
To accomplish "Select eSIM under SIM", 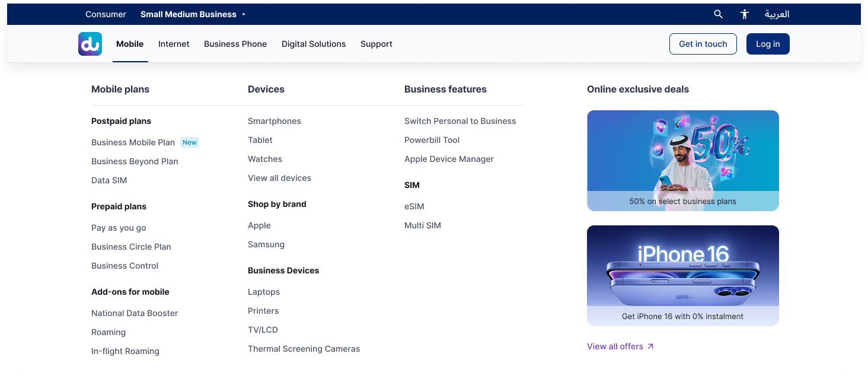I will point(414,206).
